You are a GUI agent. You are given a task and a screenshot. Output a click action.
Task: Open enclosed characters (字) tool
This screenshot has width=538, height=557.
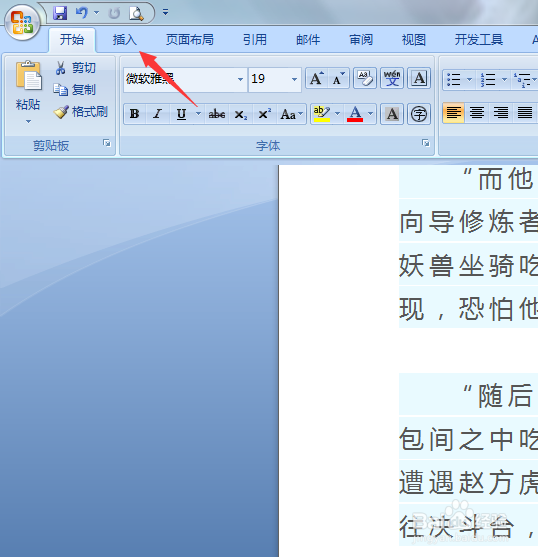[419, 114]
